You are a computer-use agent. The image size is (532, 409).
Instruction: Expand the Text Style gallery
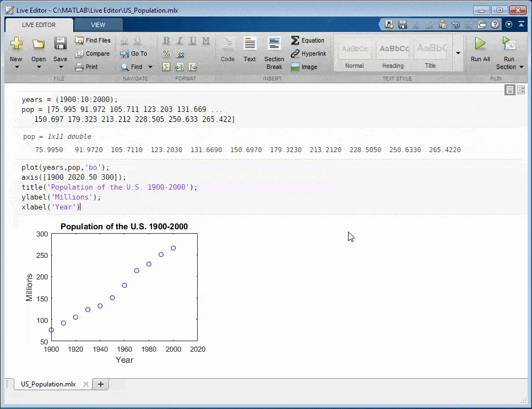click(x=458, y=53)
